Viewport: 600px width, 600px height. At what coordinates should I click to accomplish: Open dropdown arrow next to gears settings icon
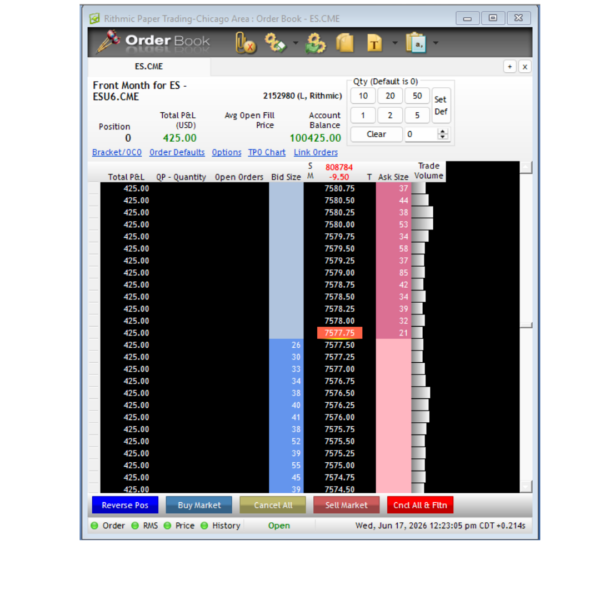295,43
